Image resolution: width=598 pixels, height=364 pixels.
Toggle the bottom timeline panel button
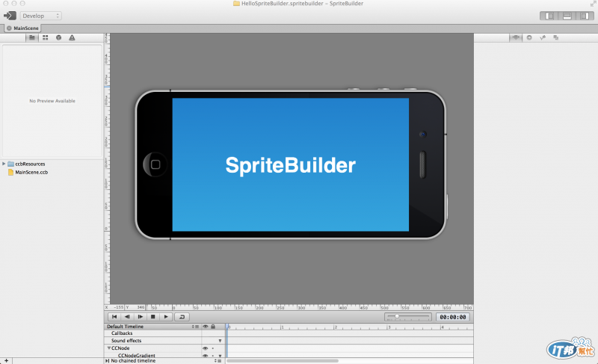coord(567,16)
